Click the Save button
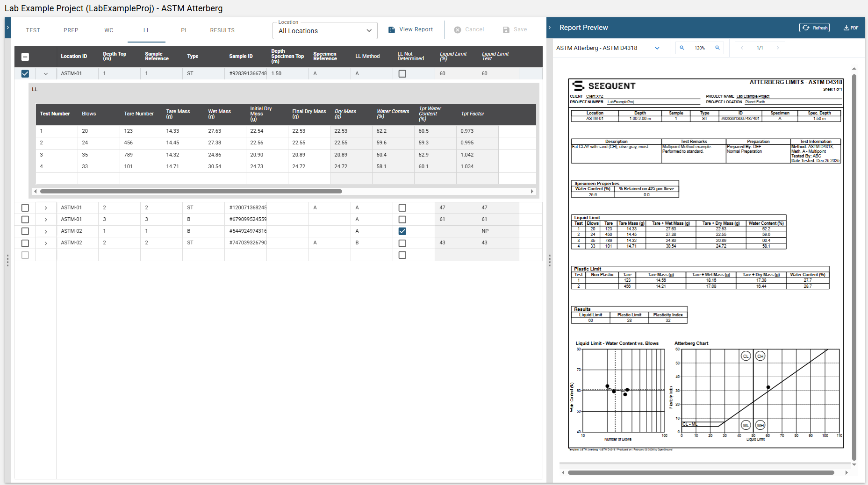Viewport: 868px width, 485px height. pyautogui.click(x=515, y=29)
